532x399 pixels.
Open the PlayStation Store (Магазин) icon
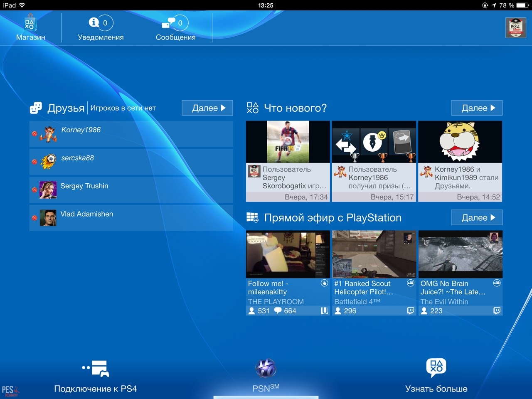(x=30, y=24)
